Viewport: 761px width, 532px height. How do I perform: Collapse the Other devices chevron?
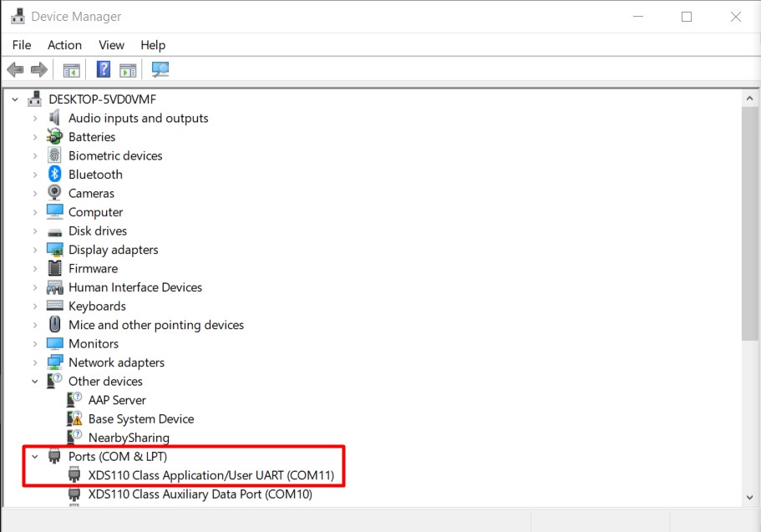[35, 382]
